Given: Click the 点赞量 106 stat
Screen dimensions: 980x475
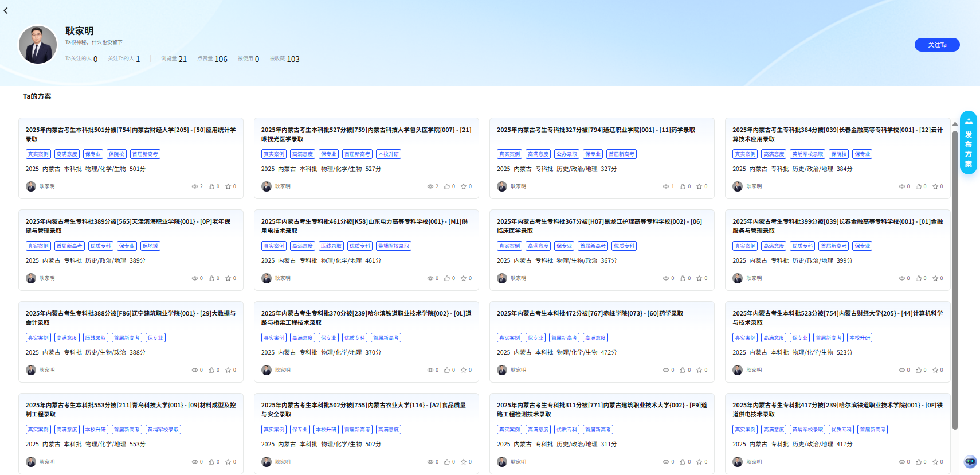Looking at the screenshot, I should (x=212, y=59).
